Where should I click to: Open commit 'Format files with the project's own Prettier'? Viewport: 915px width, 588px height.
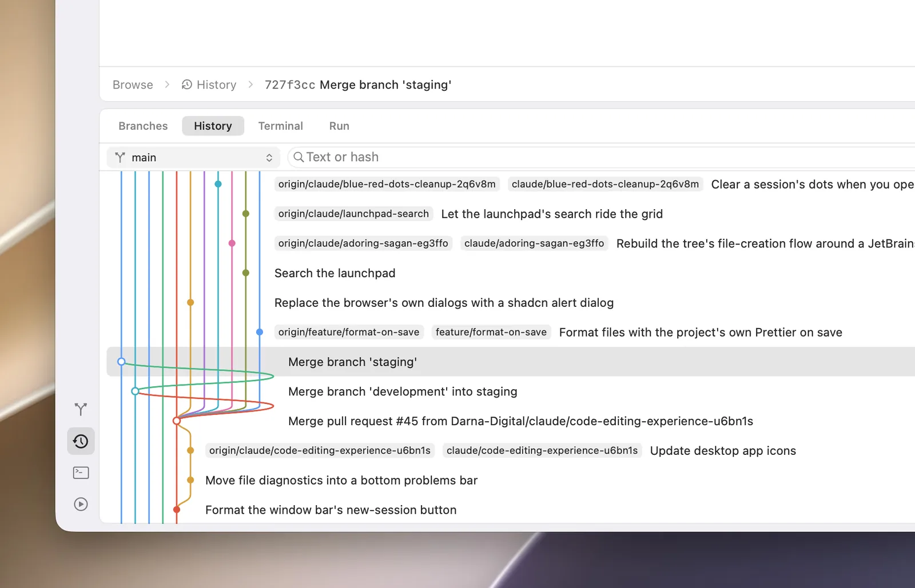pos(701,333)
